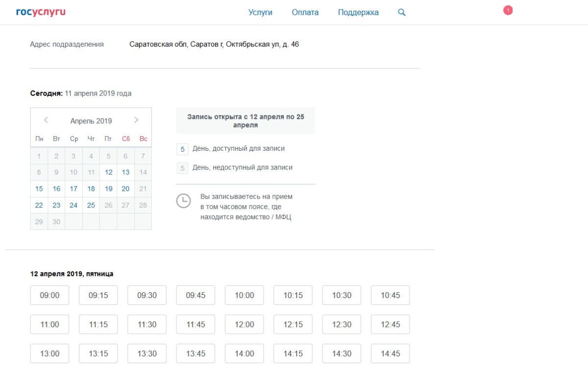
Task: Book the 13:00 time slot
Action: pos(49,353)
